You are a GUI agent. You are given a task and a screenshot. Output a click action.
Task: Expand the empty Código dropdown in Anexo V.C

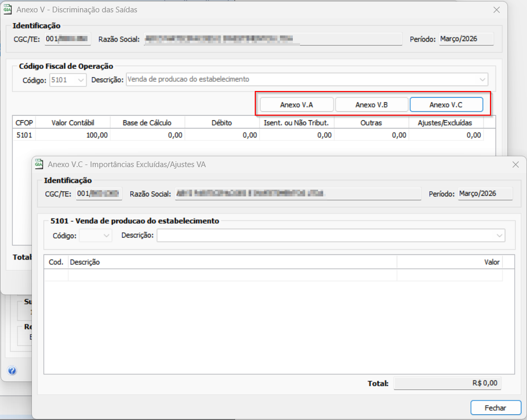click(x=107, y=235)
